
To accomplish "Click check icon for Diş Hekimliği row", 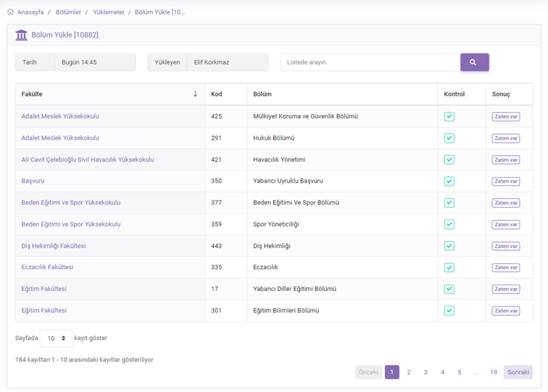I will pos(449,246).
